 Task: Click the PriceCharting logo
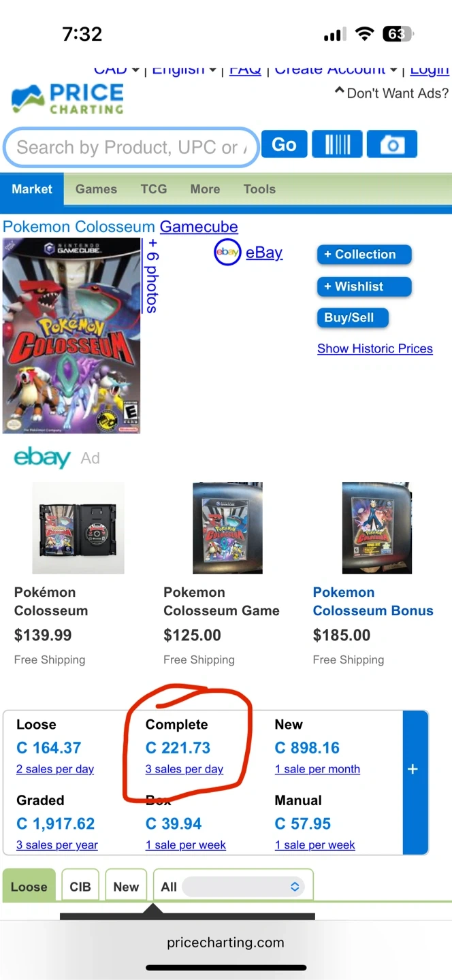(68, 99)
